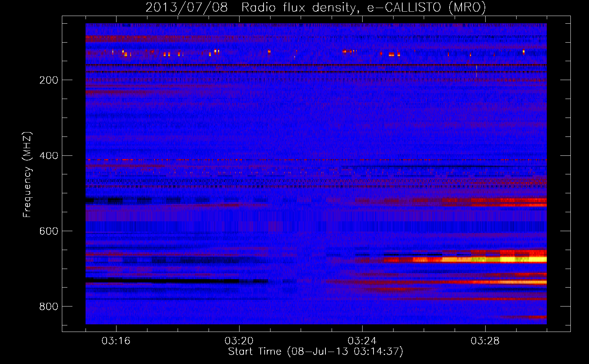
Task: Click the plot title 'Radio flux density, e-CALLISTO (MRO)'
Action: (x=364, y=7)
